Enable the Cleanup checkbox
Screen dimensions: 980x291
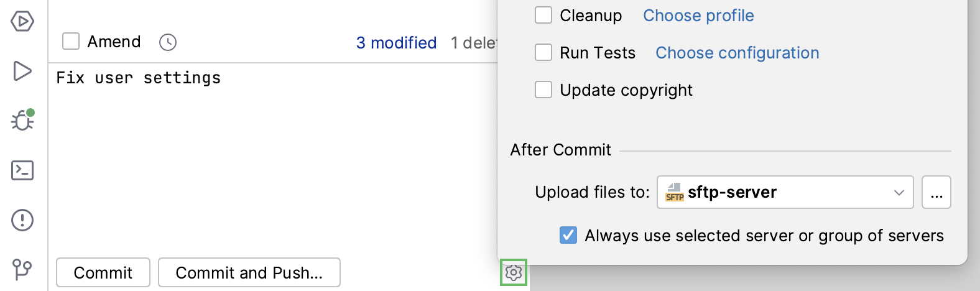click(543, 16)
